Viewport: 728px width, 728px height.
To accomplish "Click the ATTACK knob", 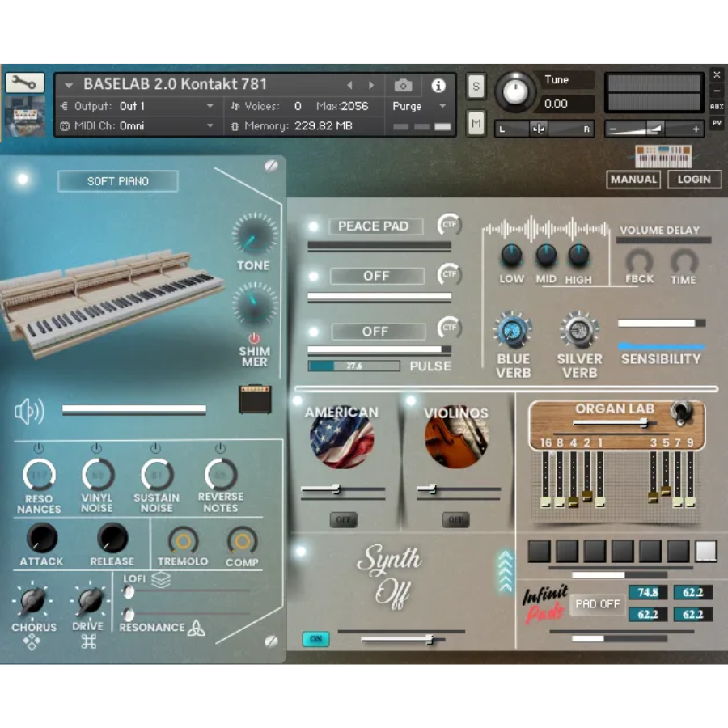I will click(x=42, y=538).
